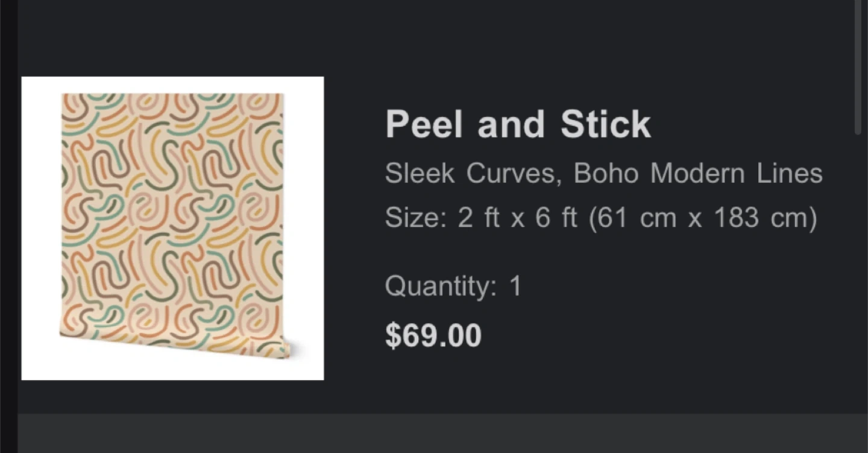Click the vertical scrollbar thumb at right edge
This screenshot has height=453, width=868.
click(x=858, y=66)
